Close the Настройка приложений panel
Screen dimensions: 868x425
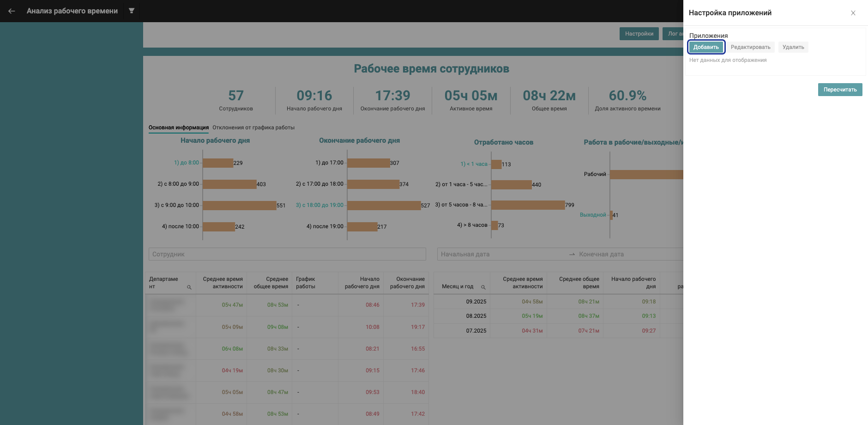pyautogui.click(x=853, y=13)
